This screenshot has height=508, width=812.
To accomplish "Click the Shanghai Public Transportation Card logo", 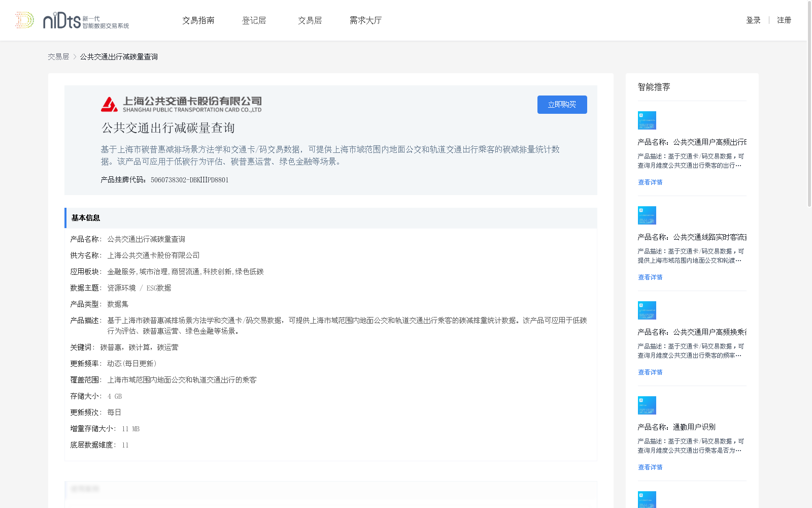I will click(x=181, y=104).
